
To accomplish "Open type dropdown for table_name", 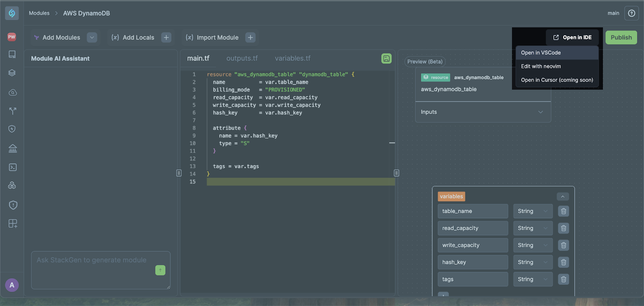I will [x=533, y=211].
